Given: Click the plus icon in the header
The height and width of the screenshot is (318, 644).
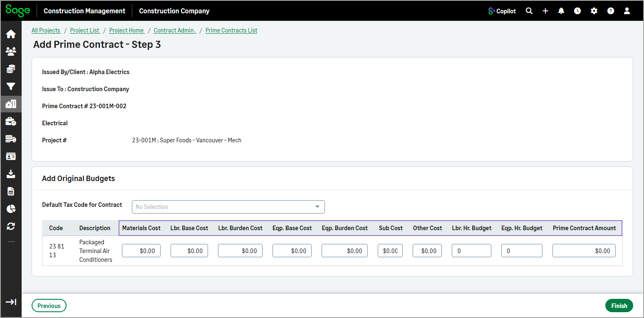Looking at the screenshot, I should click(x=545, y=11).
